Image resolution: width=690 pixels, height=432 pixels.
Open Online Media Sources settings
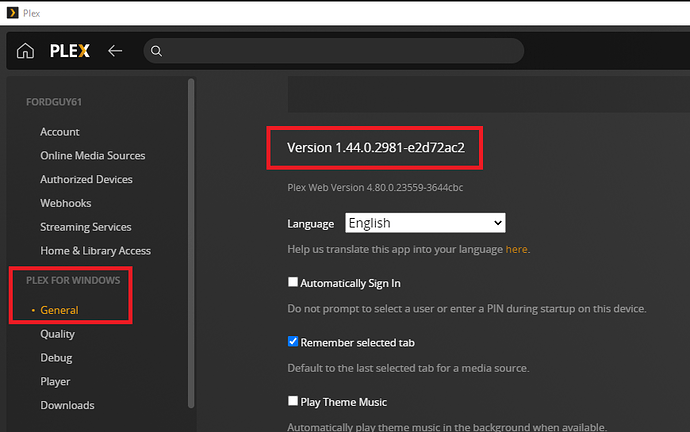tap(92, 156)
